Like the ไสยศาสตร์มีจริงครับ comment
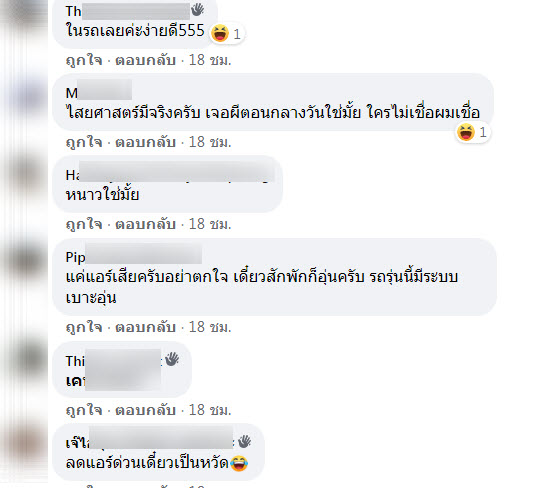Screen dimensions: 539x488 tap(84, 142)
